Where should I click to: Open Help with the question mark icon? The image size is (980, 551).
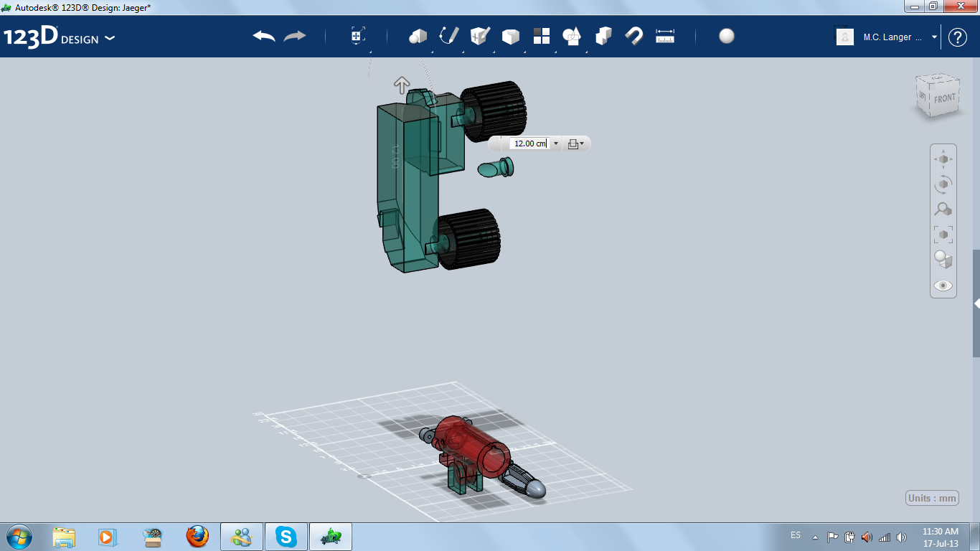click(x=958, y=37)
